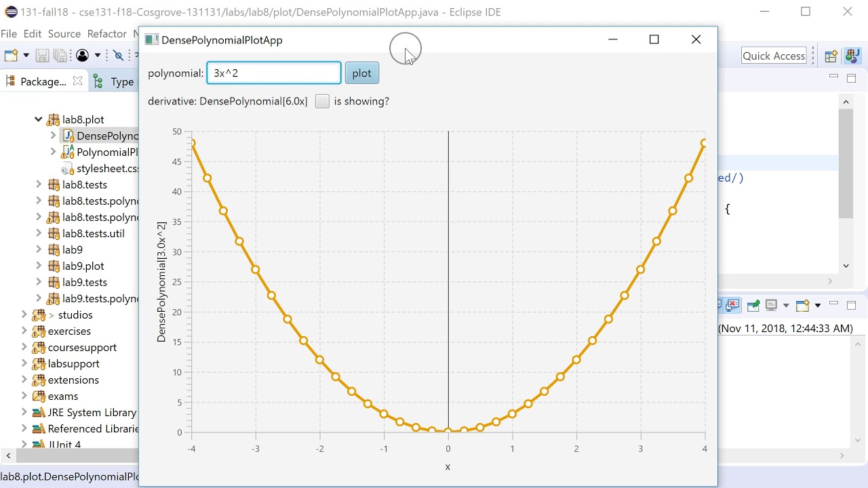Click the Open Console icon
Viewport: 868px width, 488px height.
pyautogui.click(x=803, y=305)
